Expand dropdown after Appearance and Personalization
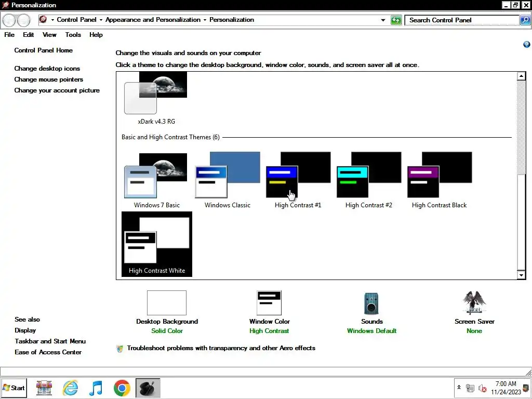Viewport: 532px width, 399px height. pos(205,20)
